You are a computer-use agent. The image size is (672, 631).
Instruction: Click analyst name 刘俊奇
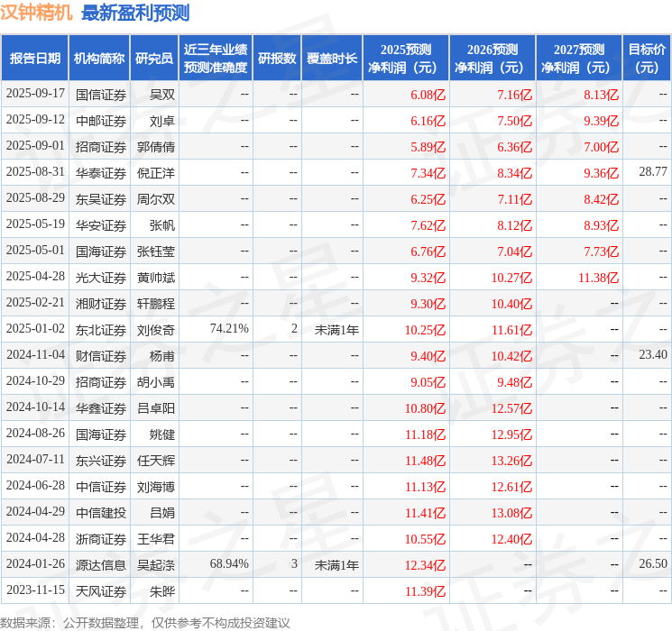click(156, 330)
